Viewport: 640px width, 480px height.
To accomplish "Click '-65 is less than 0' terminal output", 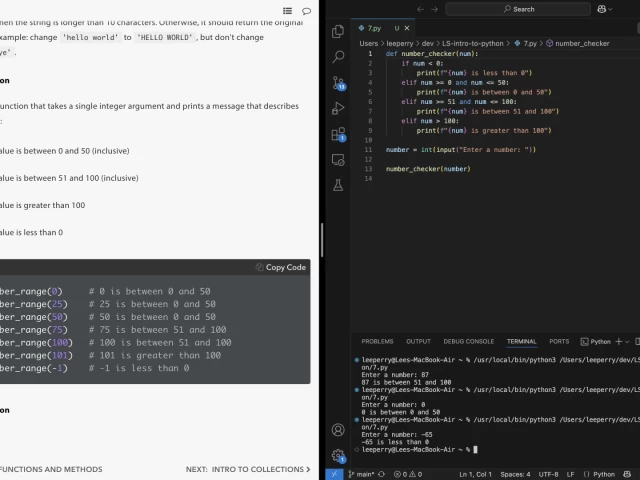I will (x=395, y=442).
